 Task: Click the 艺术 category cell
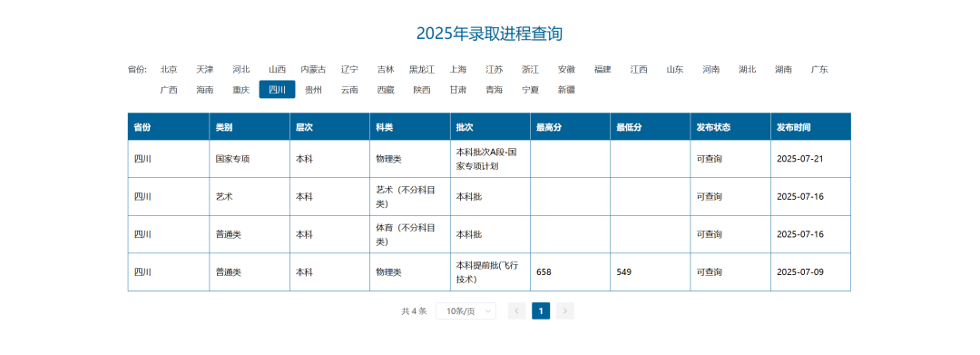point(250,196)
